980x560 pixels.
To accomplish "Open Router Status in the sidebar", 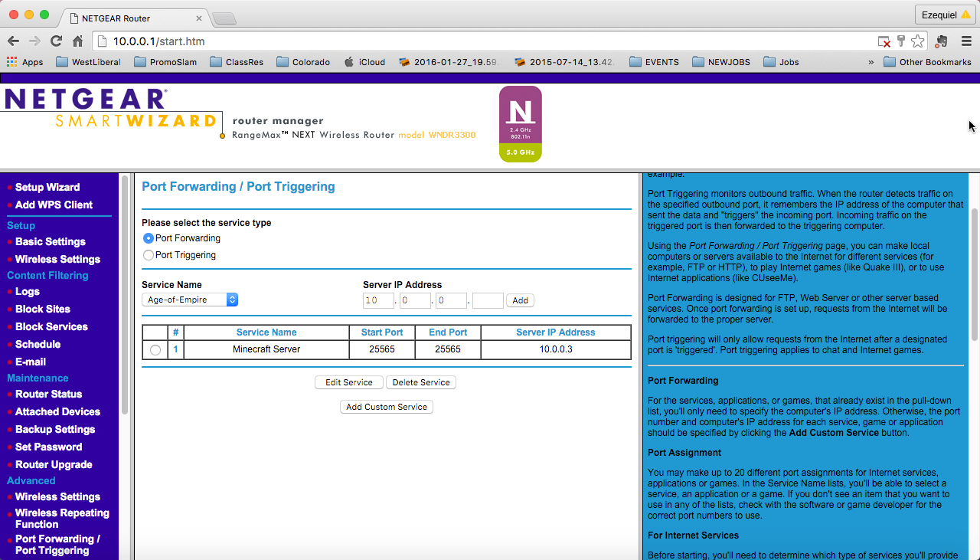I will 48,394.
